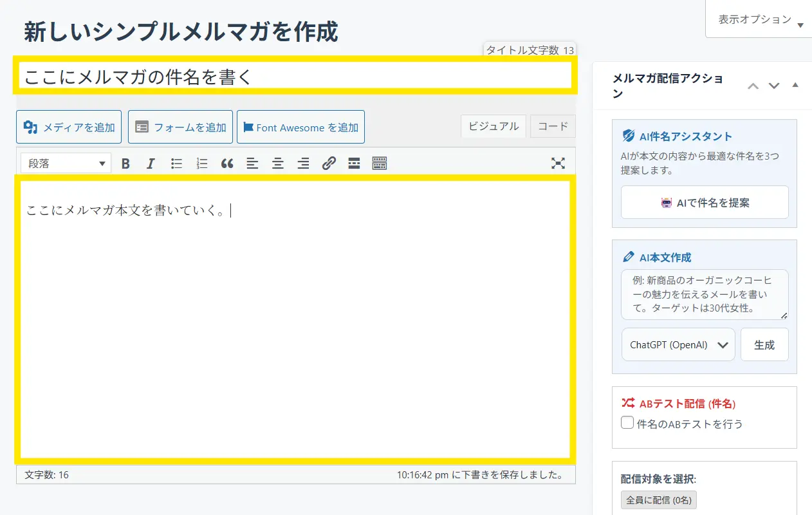Open the ChatGPT (OpenAI) model dropdown
This screenshot has width=812, height=515.
(x=678, y=345)
